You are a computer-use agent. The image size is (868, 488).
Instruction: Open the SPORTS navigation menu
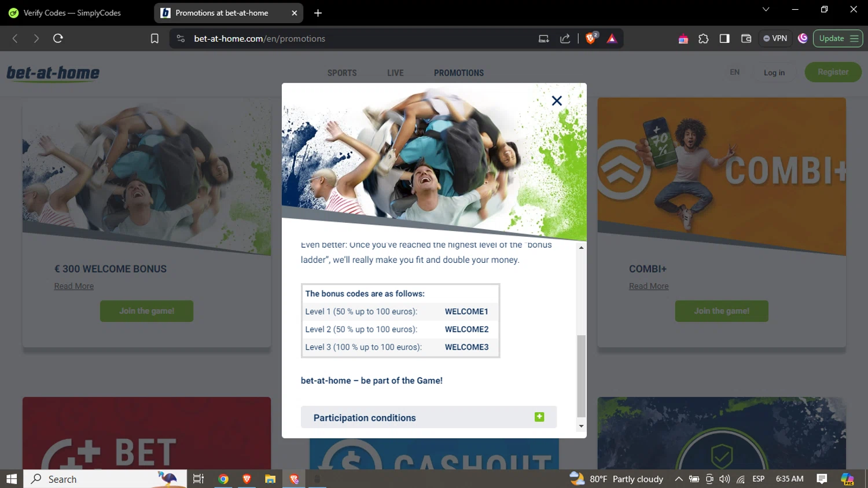342,73
